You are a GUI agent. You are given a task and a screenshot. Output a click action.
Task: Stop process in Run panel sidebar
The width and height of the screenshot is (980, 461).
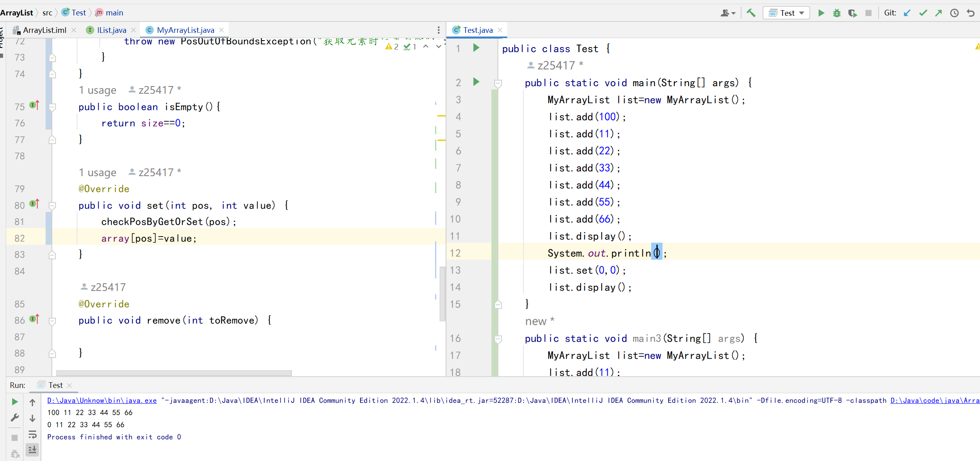point(15,438)
